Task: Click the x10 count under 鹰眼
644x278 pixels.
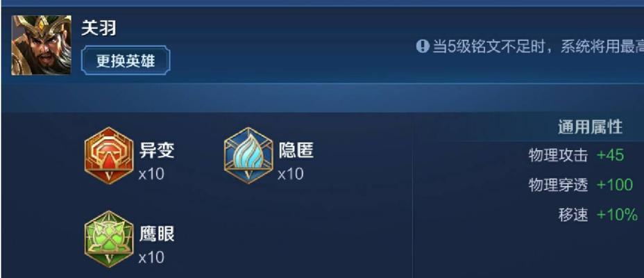Action: pyautogui.click(x=151, y=258)
